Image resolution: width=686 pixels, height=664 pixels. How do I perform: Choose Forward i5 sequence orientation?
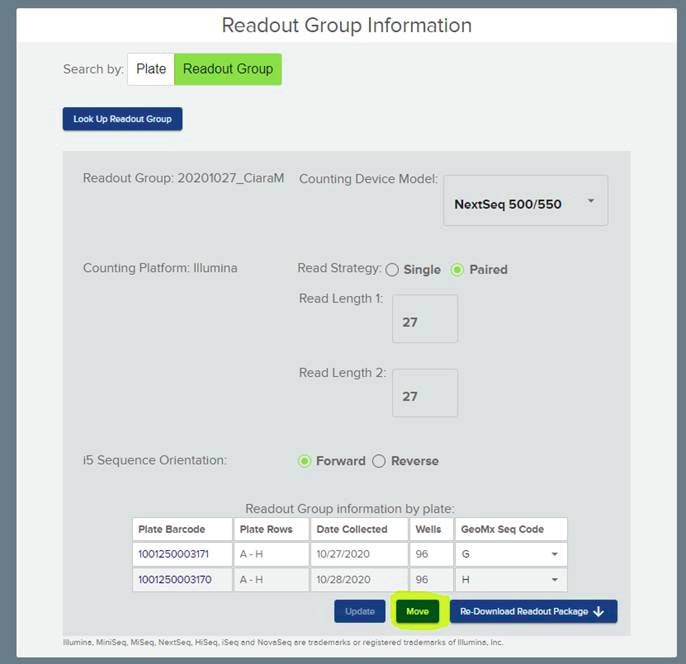pyautogui.click(x=305, y=461)
